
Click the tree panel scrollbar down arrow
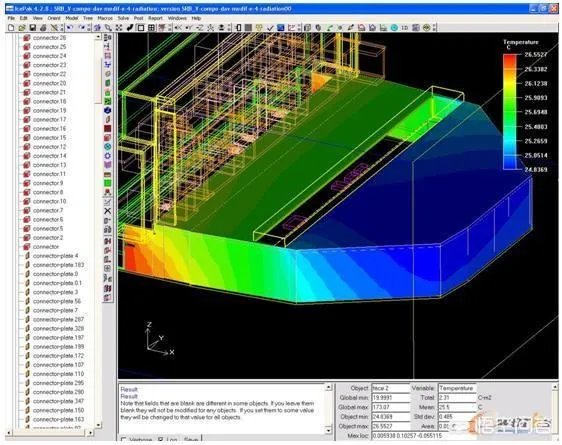click(x=99, y=425)
